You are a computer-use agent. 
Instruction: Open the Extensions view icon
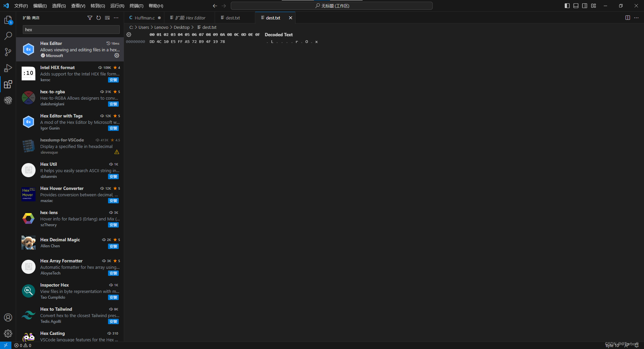coord(8,84)
